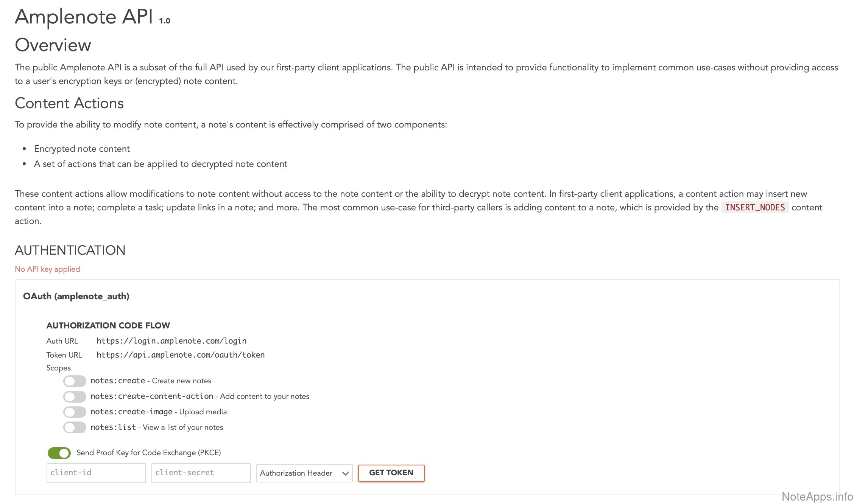Click the AUTHENTICATION section heading
This screenshot has height=504, width=854.
coord(70,250)
